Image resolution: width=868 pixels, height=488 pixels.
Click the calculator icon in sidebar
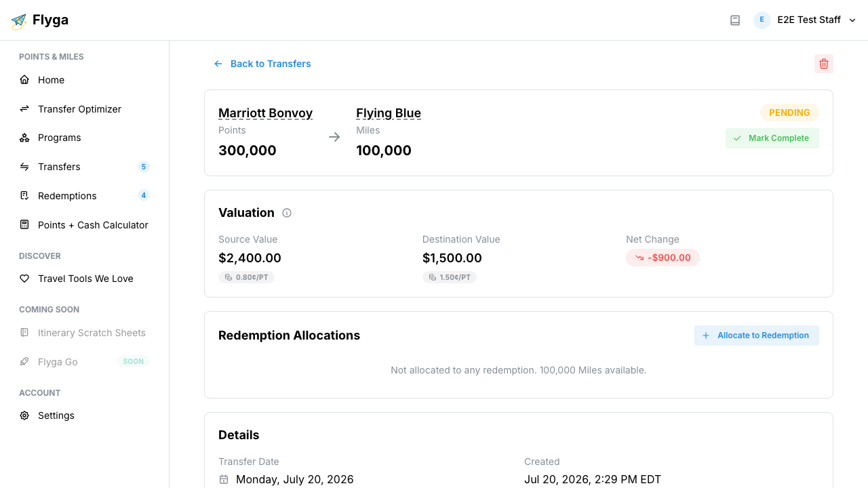(24, 225)
